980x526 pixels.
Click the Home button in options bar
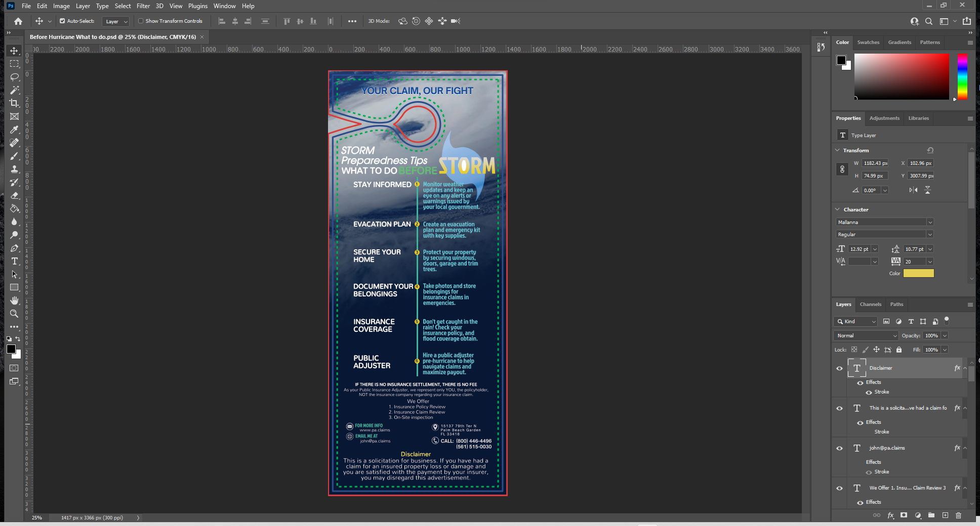coord(18,21)
